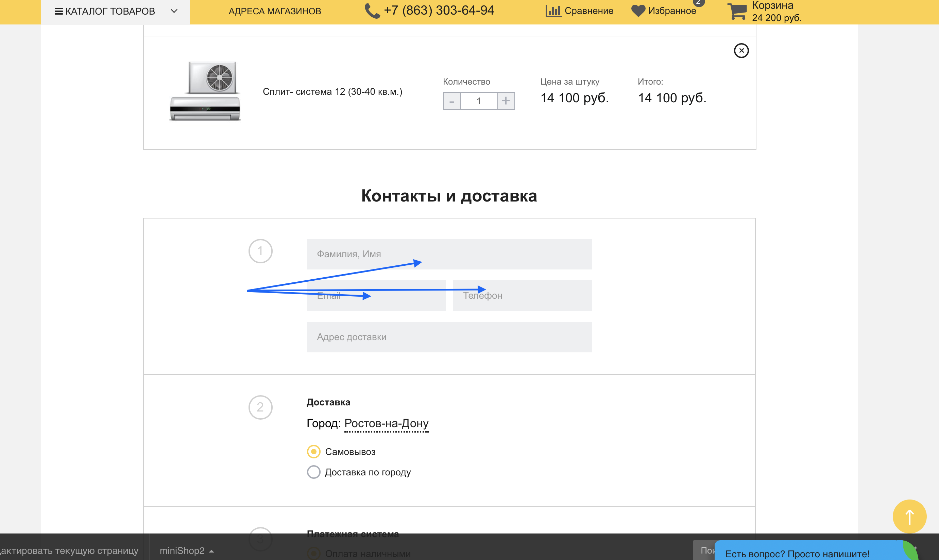Select the Самовывоз radio option
This screenshot has height=560, width=939.
[x=313, y=452]
